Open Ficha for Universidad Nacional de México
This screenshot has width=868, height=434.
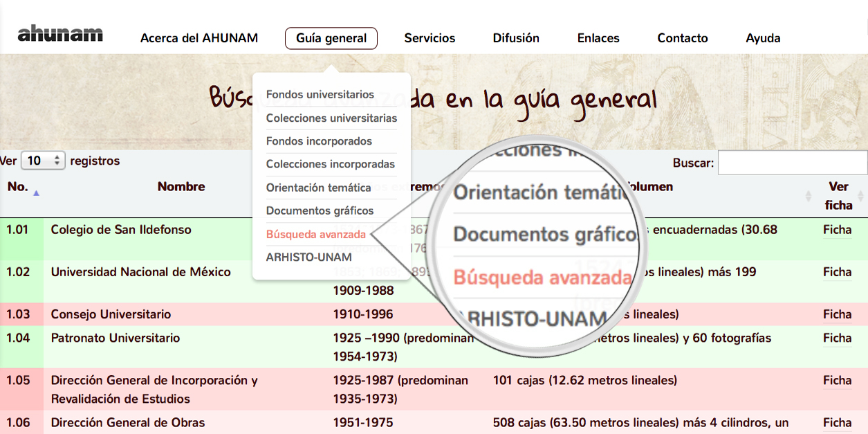point(837,273)
